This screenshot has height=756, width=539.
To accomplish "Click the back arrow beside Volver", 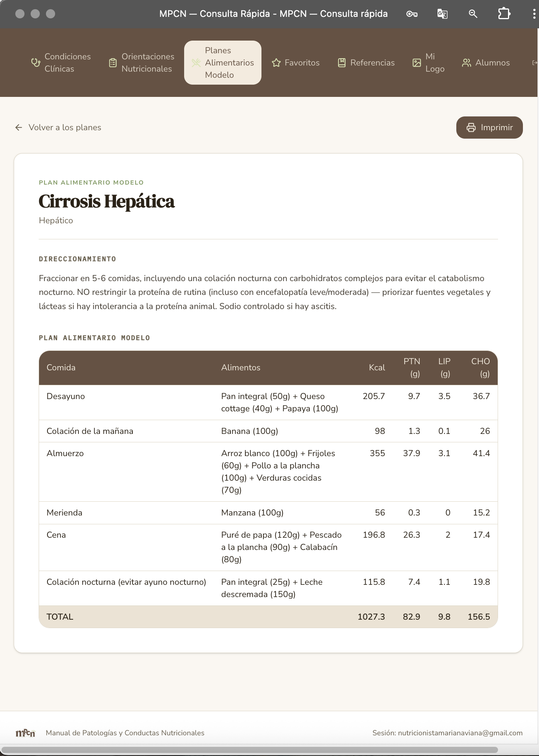I will click(18, 128).
